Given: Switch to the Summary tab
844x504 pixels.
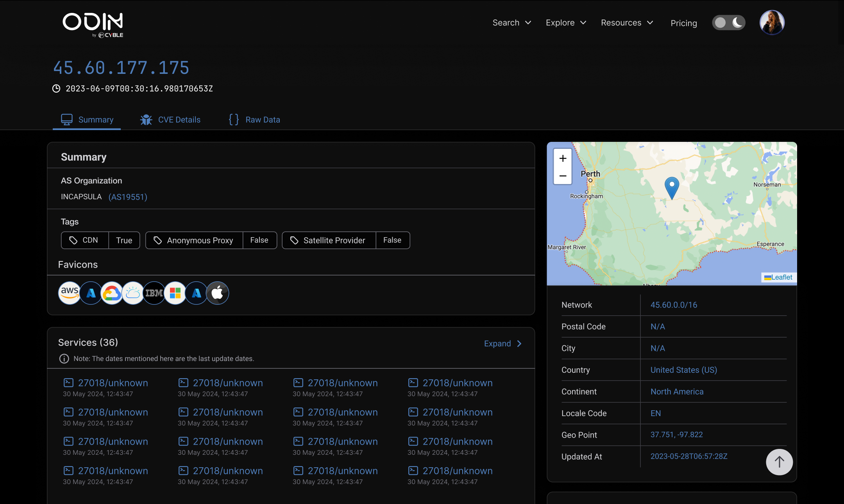Looking at the screenshot, I should tap(87, 120).
